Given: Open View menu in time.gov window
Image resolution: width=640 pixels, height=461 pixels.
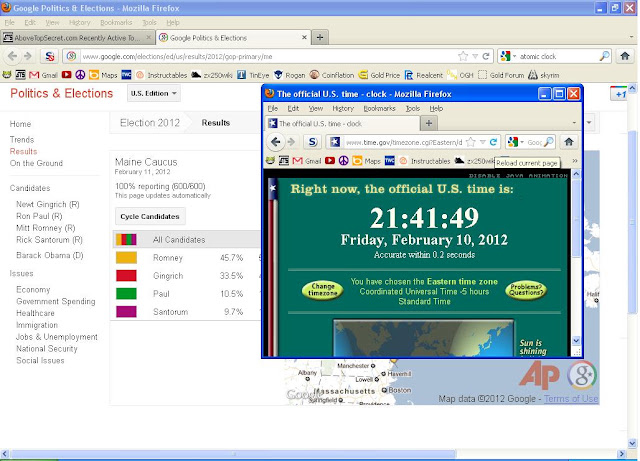Looking at the screenshot, I should tap(316, 108).
